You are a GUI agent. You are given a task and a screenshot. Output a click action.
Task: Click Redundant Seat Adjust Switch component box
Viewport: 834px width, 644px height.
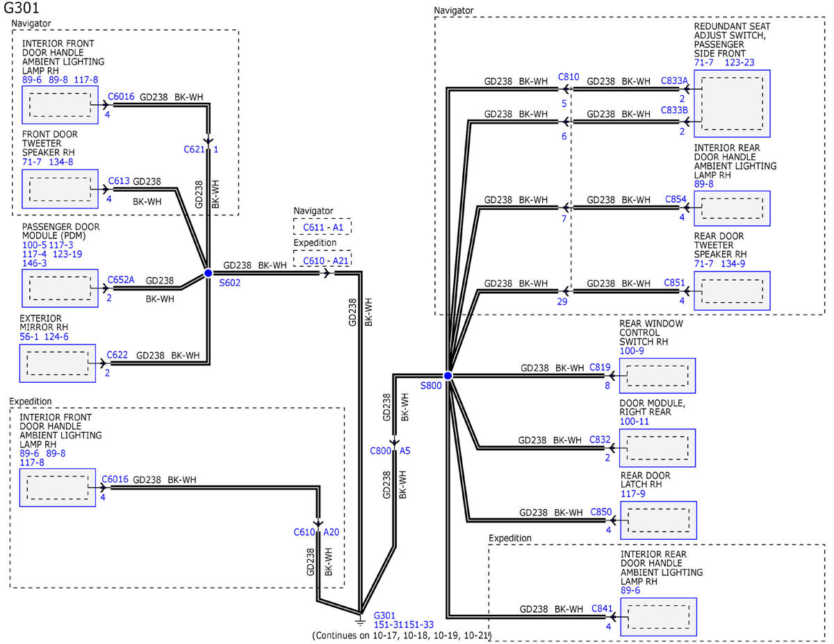[733, 104]
